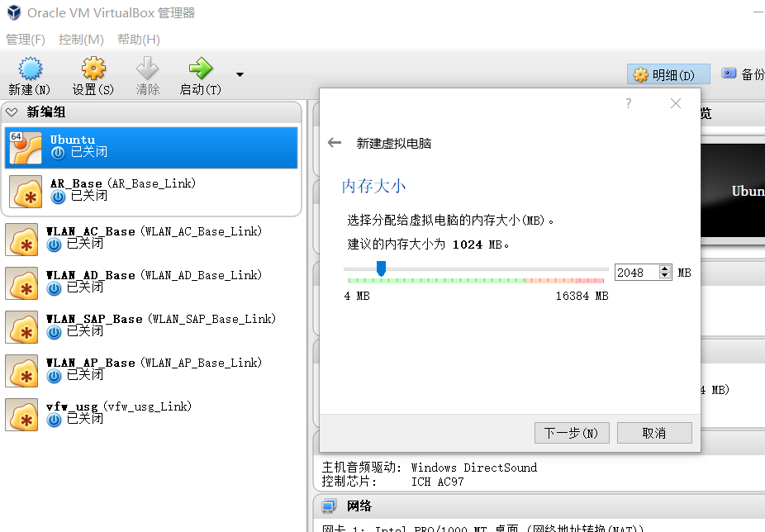This screenshot has width=765, height=532.
Task: Click the New (新建) toolbar icon
Action: (31, 69)
